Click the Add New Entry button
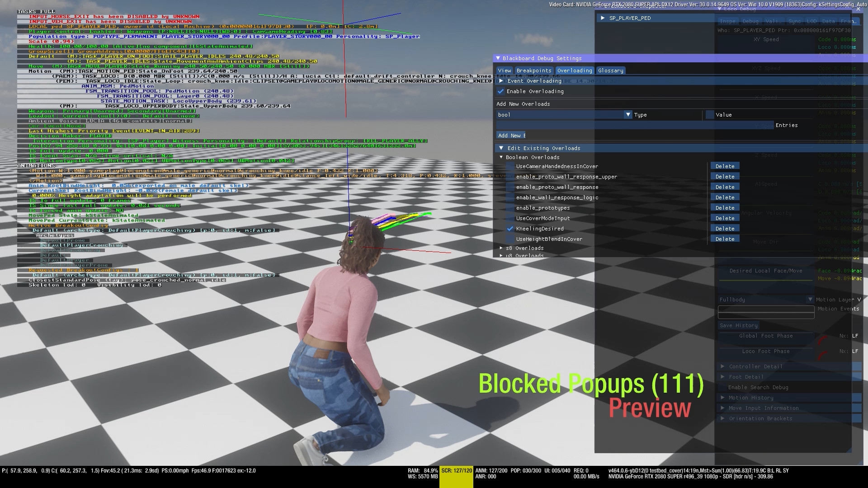 (x=511, y=136)
